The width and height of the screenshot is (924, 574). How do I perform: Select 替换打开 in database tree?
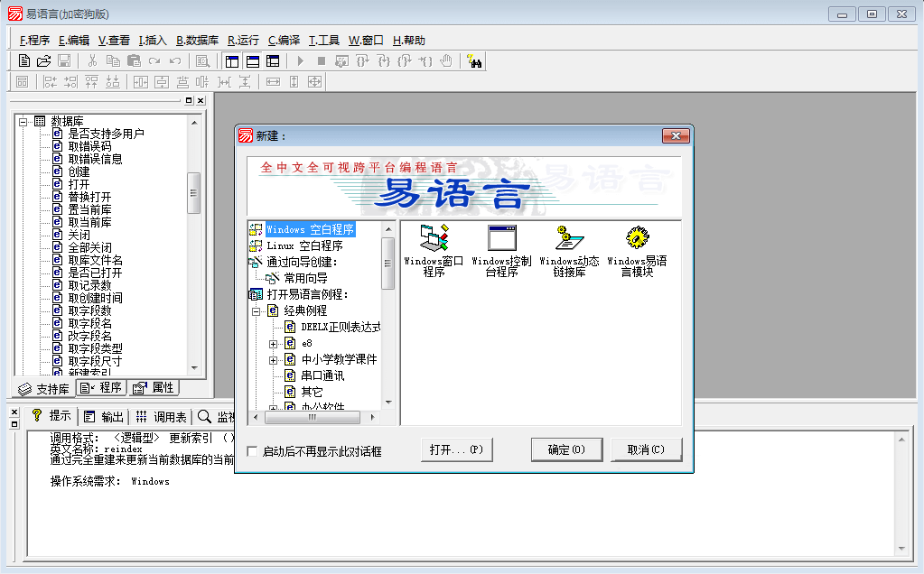(x=89, y=197)
